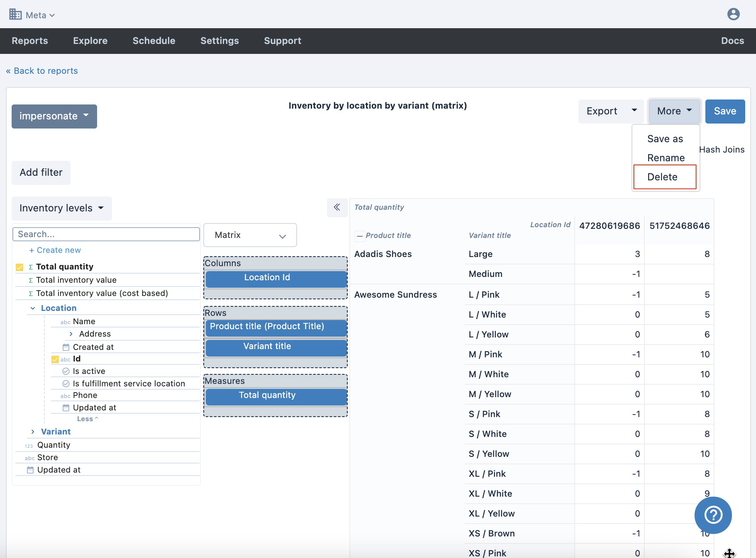Open the Schedule navigation tab
Image resolution: width=756 pixels, height=558 pixels.
(154, 41)
